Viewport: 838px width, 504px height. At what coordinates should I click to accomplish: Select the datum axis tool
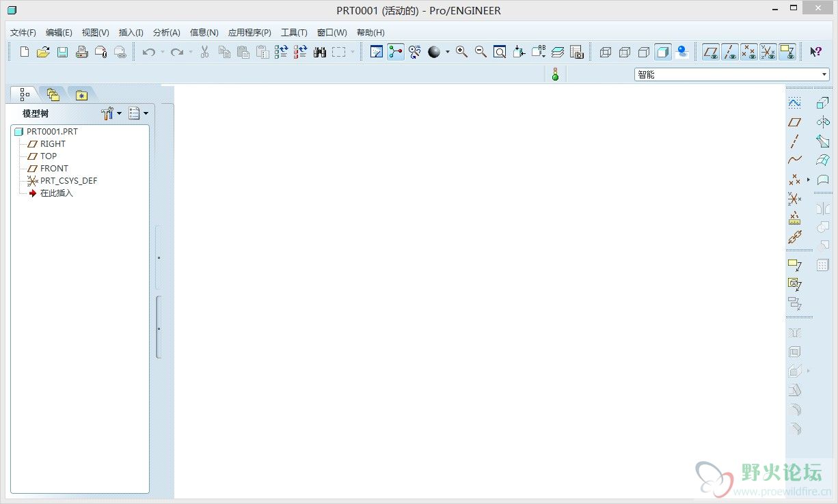[x=794, y=141]
